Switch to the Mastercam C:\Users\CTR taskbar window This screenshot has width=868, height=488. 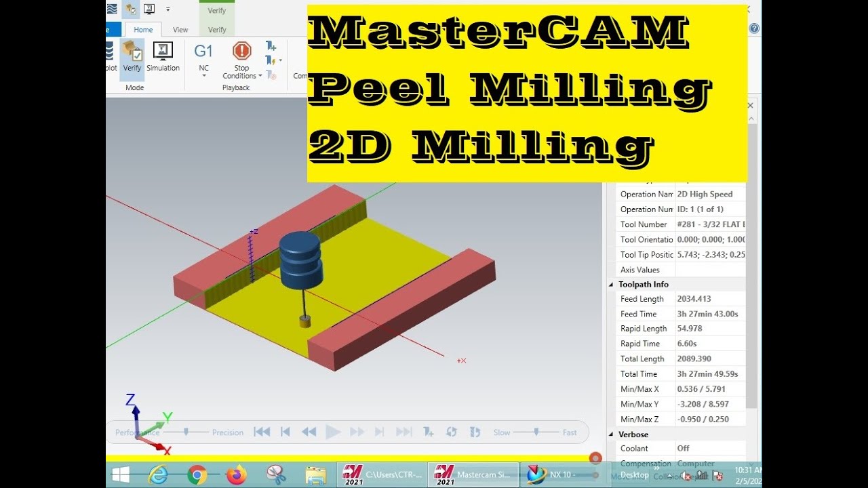(x=382, y=475)
